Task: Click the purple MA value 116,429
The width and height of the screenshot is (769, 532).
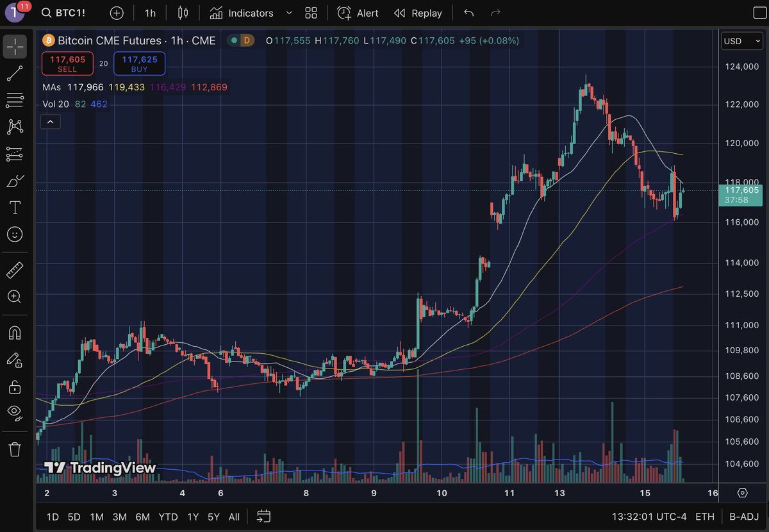Action: [167, 87]
